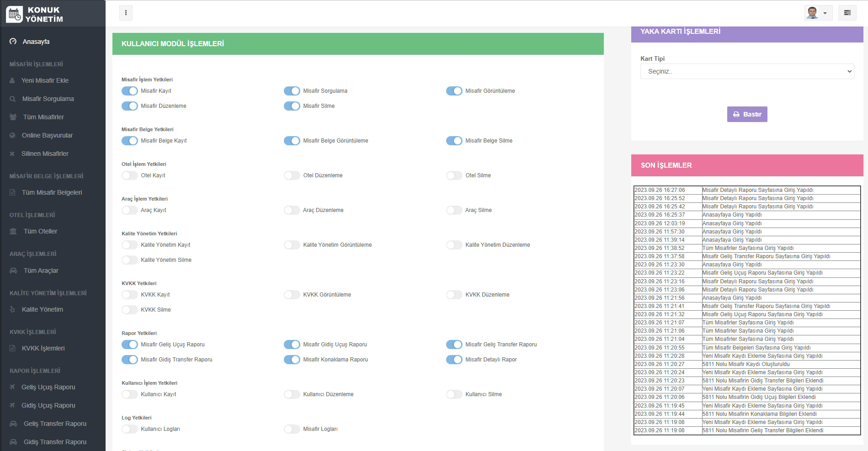Enable the Otel Kayıt permission toggle
Viewport: 868px width, 451px height.
tap(130, 175)
